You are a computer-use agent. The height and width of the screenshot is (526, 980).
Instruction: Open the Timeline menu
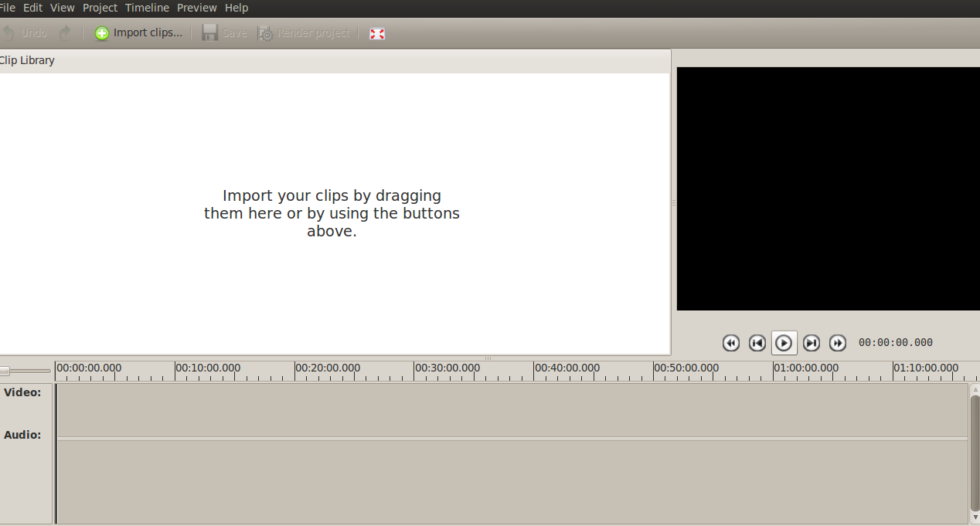[x=147, y=8]
